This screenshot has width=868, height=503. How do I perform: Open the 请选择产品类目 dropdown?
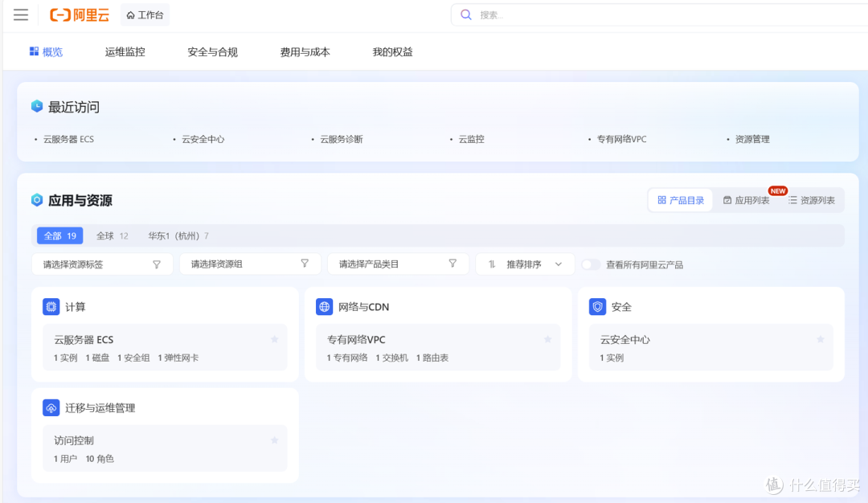[x=398, y=264]
